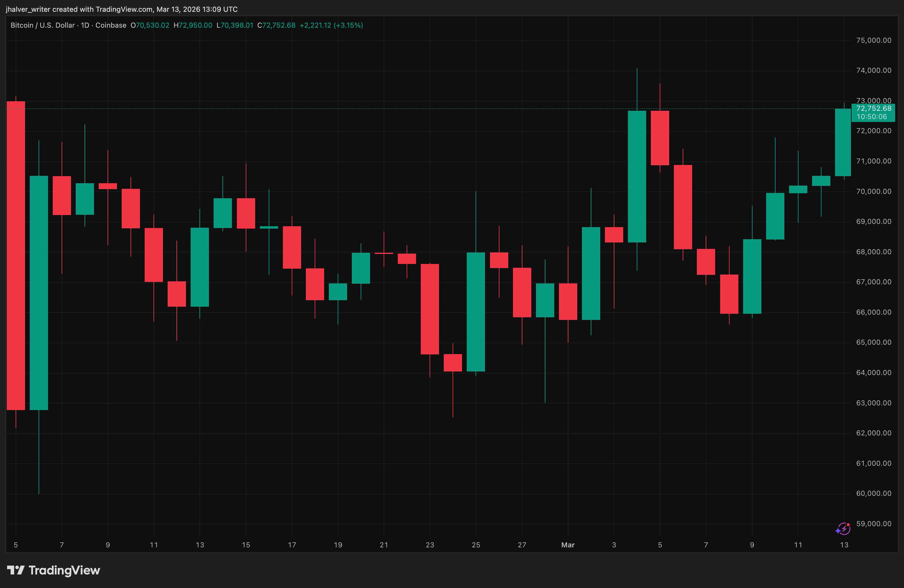904x588 pixels.
Task: Click the countdown timer 10:50:06
Action: (872, 117)
